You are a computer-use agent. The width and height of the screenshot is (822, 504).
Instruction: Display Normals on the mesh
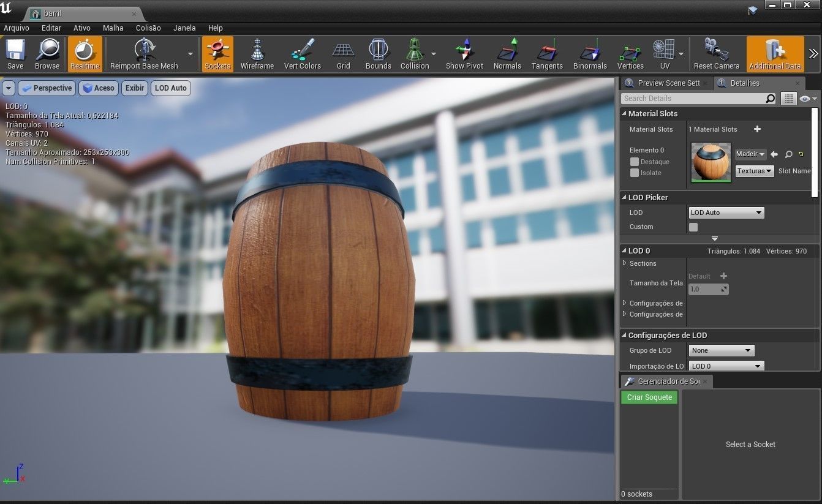[x=507, y=54]
